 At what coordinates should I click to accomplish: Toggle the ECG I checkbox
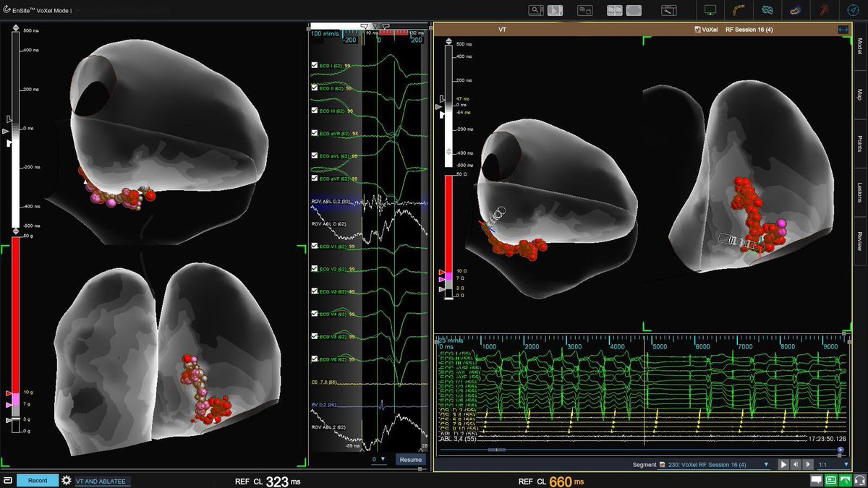(x=314, y=65)
